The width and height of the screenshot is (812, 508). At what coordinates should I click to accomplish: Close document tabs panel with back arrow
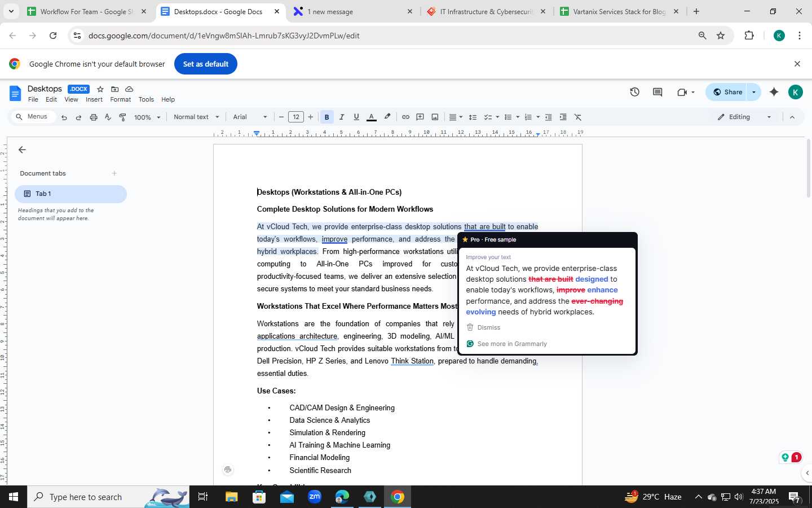pos(22,150)
